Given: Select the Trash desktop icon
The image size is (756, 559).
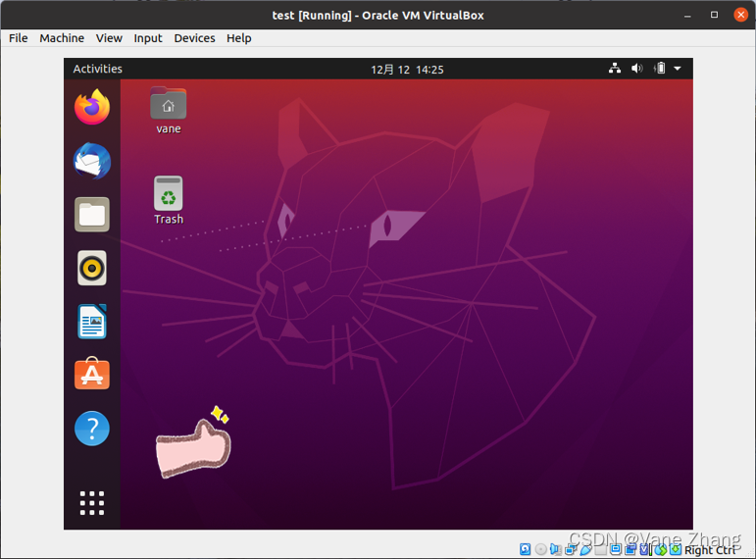Looking at the screenshot, I should (169, 200).
